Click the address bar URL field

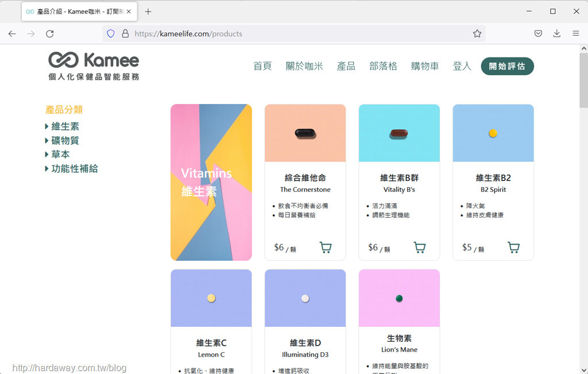point(294,34)
